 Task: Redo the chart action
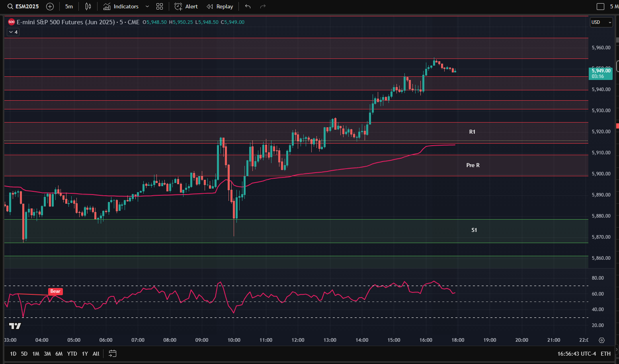[263, 6]
